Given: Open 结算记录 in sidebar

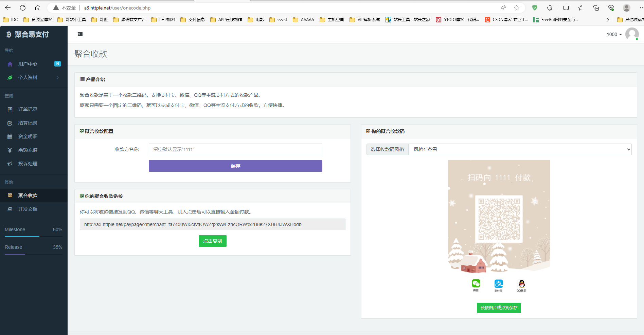Looking at the screenshot, I should pos(34,123).
